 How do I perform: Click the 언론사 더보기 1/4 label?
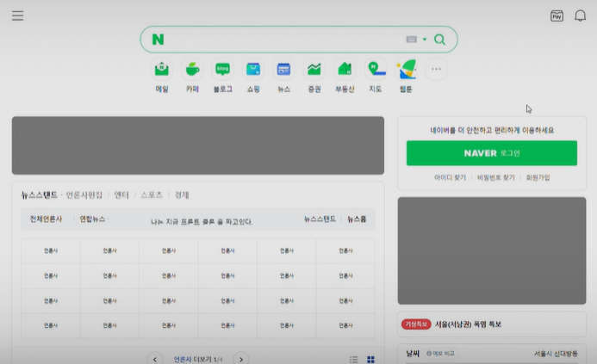pos(198,360)
